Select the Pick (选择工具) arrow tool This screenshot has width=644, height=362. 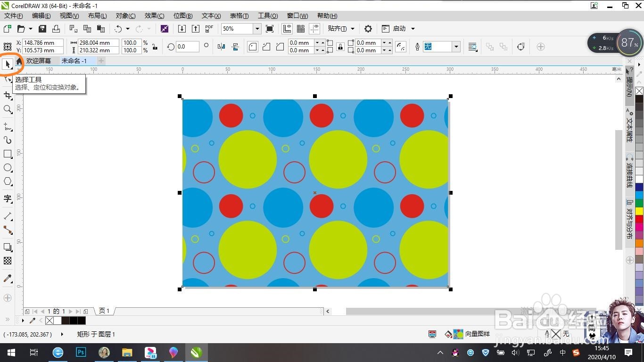coord(8,64)
